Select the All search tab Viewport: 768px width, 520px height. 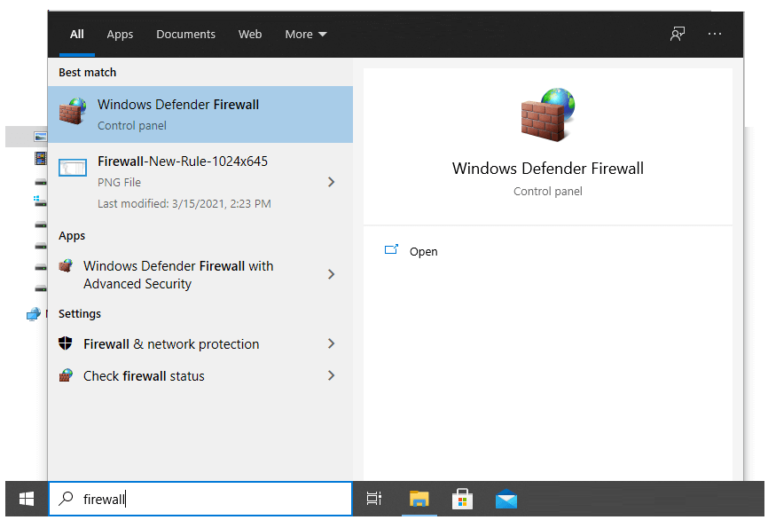point(77,34)
